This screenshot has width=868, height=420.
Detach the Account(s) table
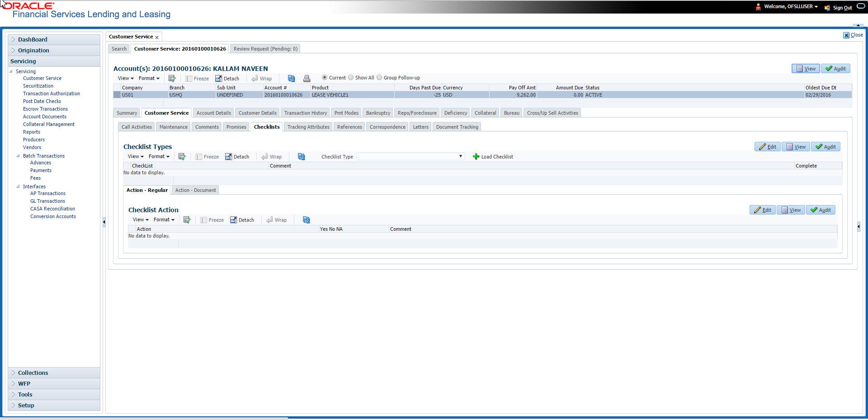point(227,79)
